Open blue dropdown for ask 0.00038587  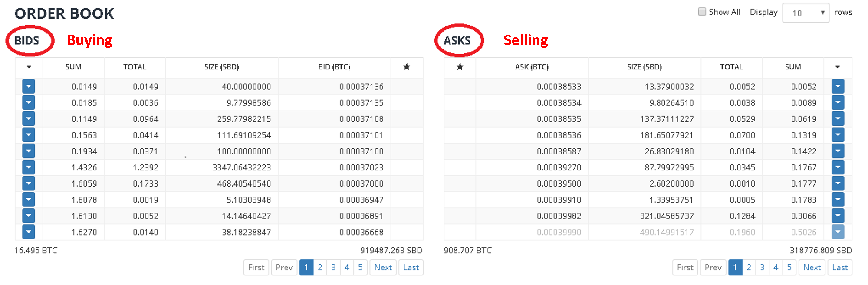[838, 151]
